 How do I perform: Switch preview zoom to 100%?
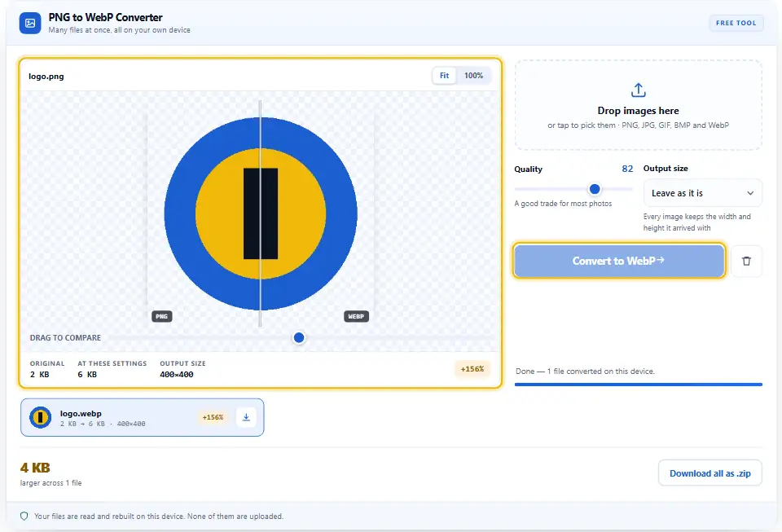[x=473, y=76]
